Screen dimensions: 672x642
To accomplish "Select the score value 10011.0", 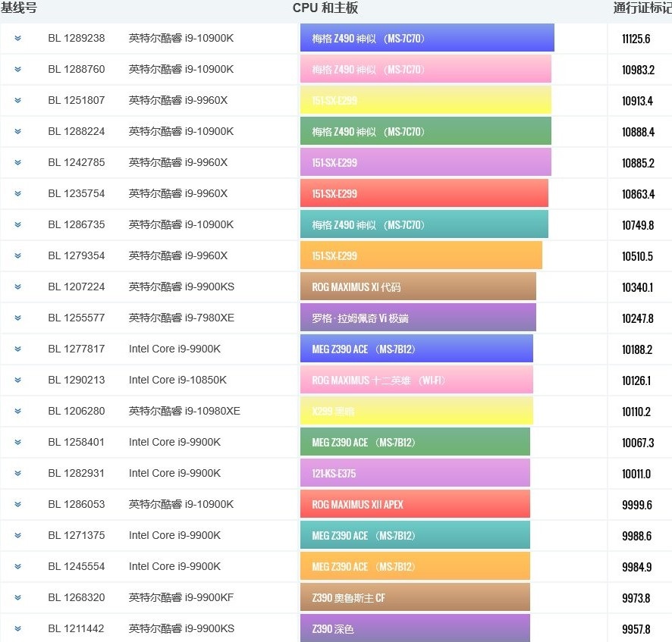I will tap(636, 474).
